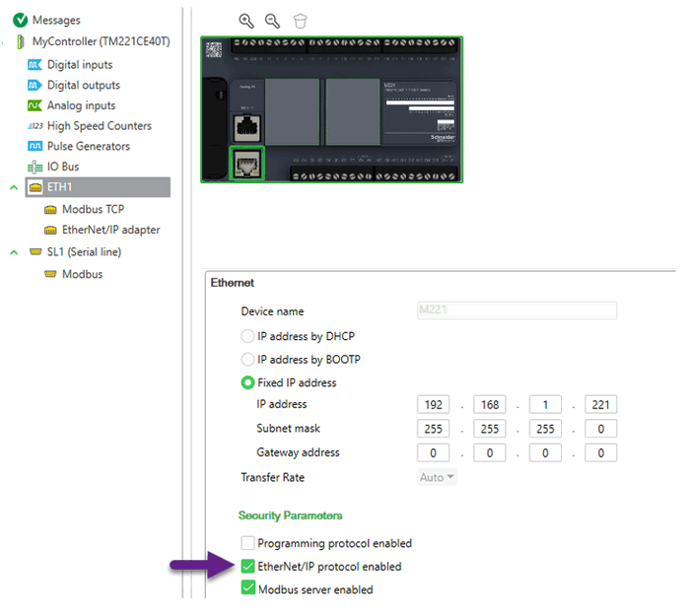Collapse the ETH1 tree node

click(x=14, y=187)
